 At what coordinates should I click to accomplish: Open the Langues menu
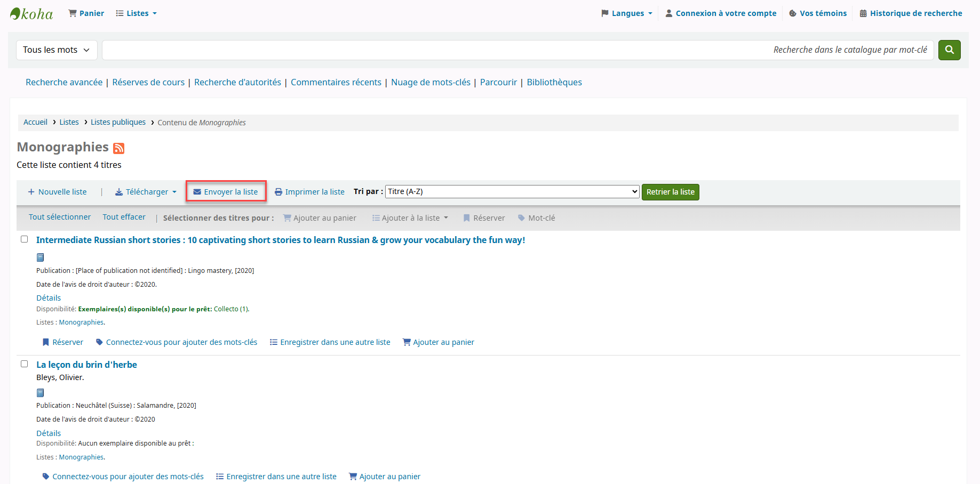(627, 13)
